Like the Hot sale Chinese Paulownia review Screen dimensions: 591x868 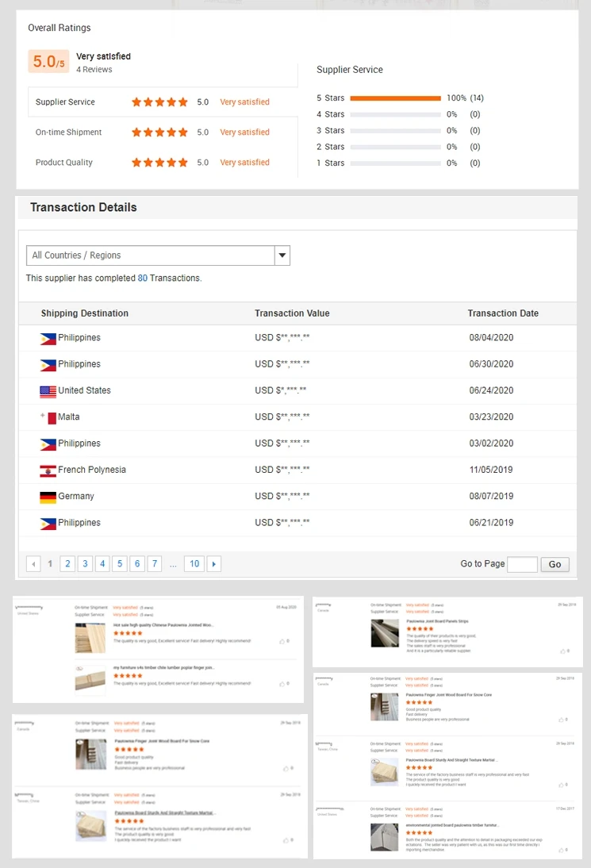(284, 640)
